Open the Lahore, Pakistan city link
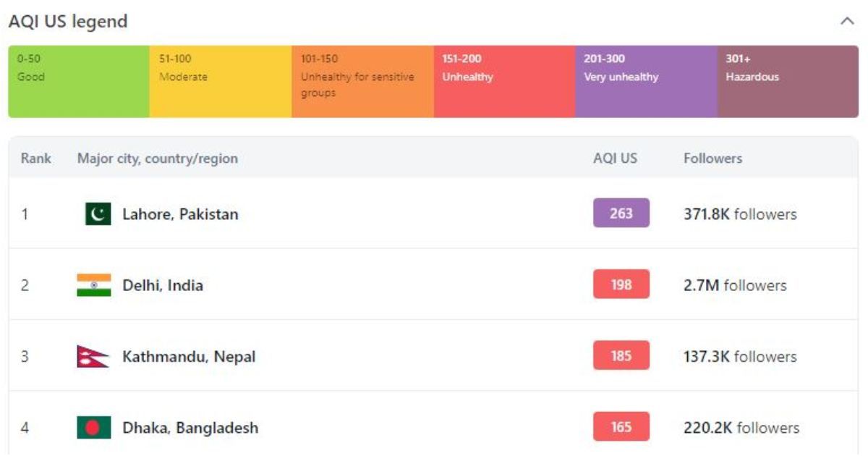The height and width of the screenshot is (456, 868). [180, 214]
